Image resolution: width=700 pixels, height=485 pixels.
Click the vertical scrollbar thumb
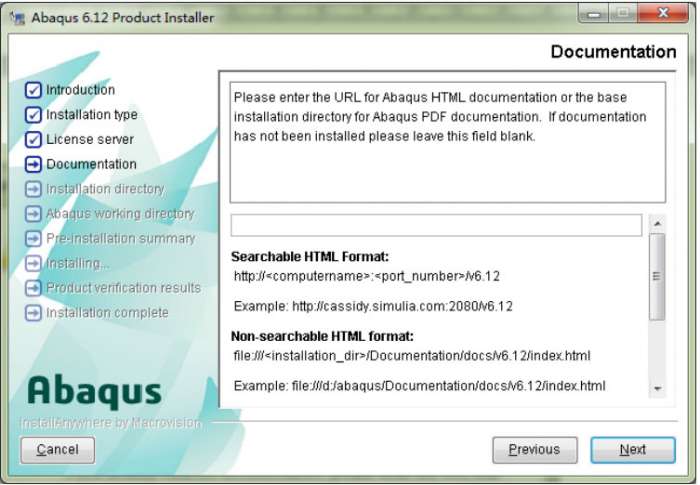pyautogui.click(x=657, y=276)
